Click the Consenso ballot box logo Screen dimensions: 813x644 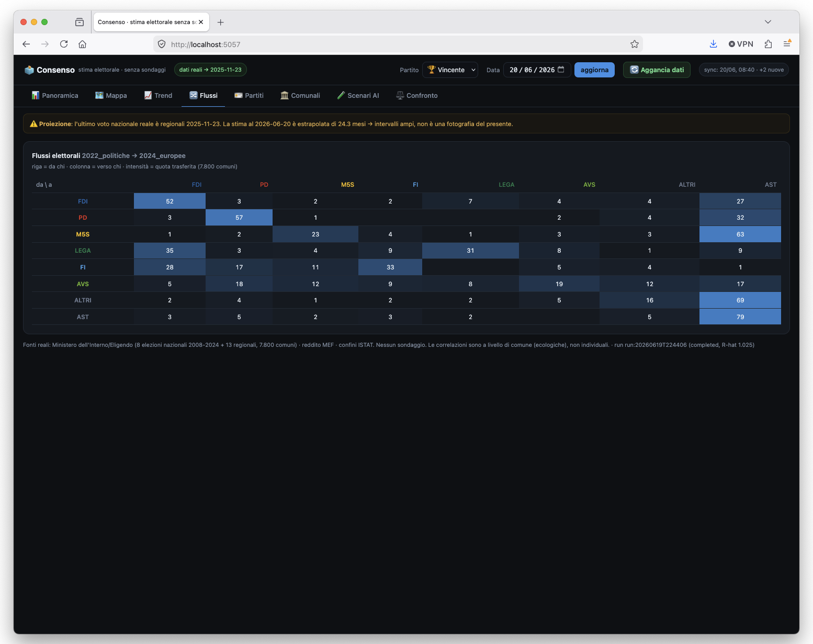click(29, 70)
